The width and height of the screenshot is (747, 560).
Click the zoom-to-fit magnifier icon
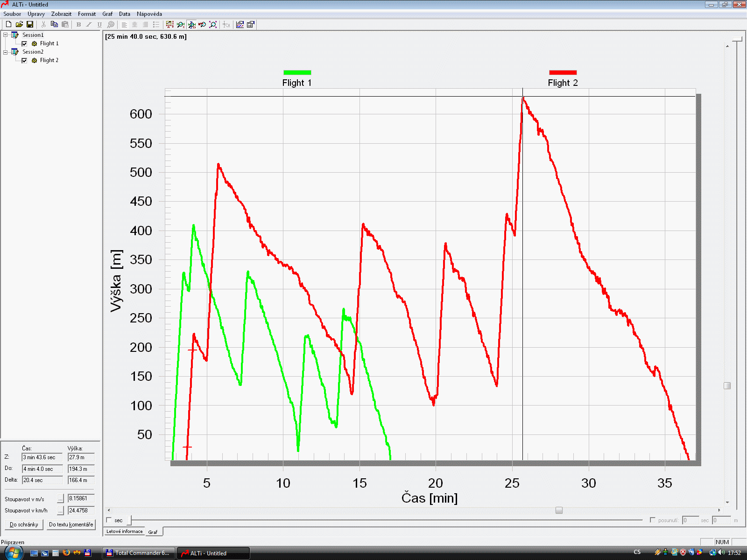(x=213, y=24)
